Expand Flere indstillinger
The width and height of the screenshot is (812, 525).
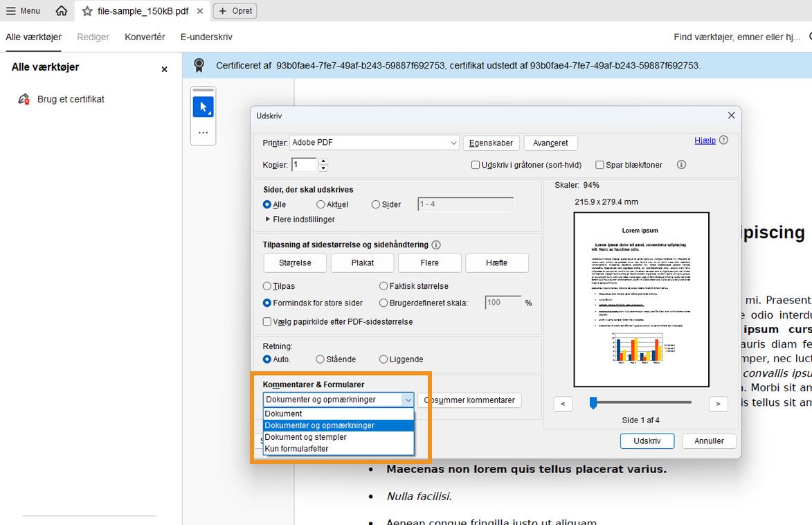[300, 220]
